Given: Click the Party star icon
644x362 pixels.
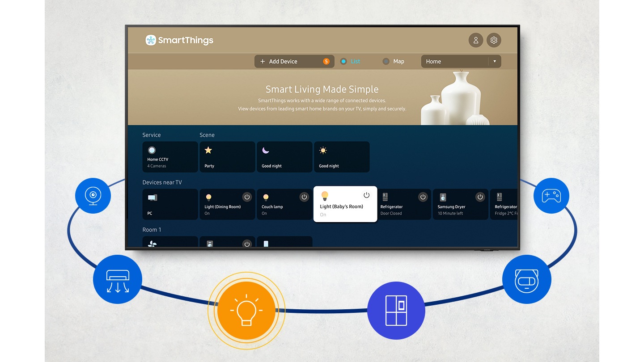Looking at the screenshot, I should click(208, 150).
